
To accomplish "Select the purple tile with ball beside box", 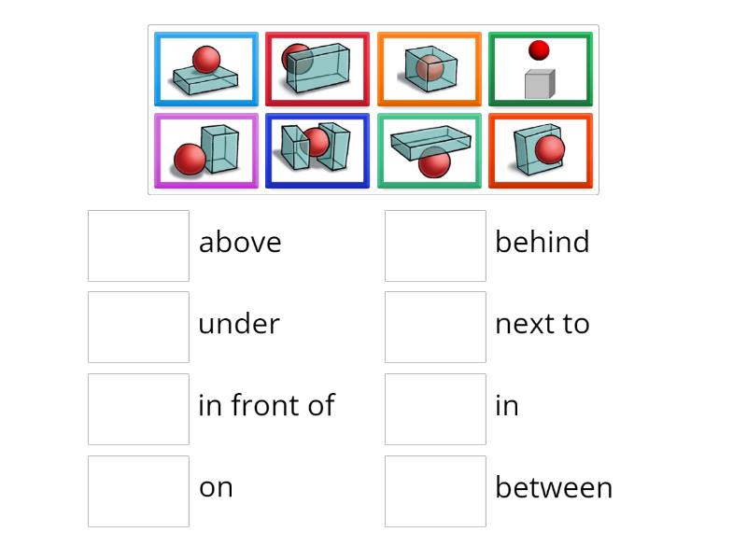I will (206, 151).
